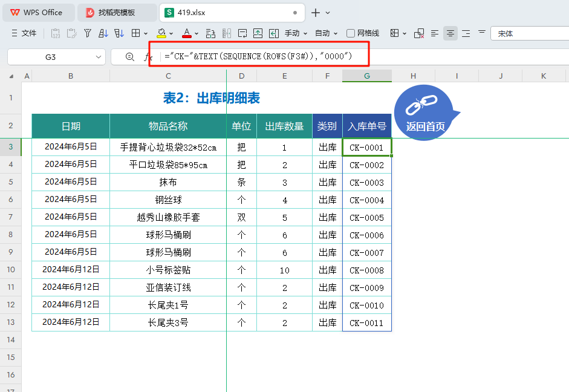569x392 pixels.
Task: Click the 宋体 font name box
Action: (530, 33)
